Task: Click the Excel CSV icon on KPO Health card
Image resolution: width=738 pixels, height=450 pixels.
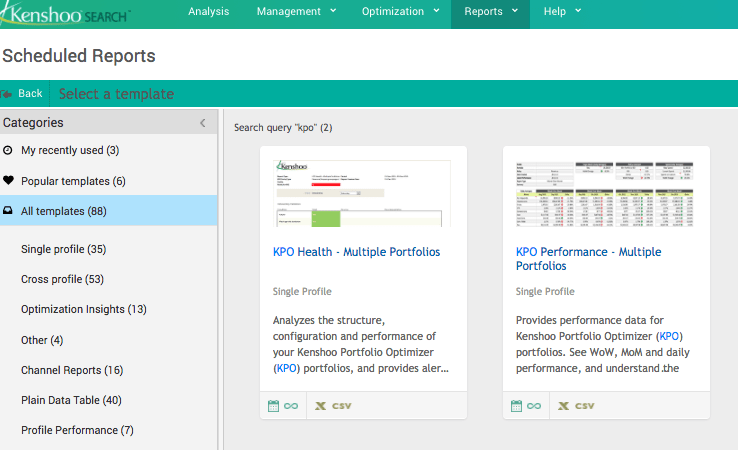Action: coord(333,406)
